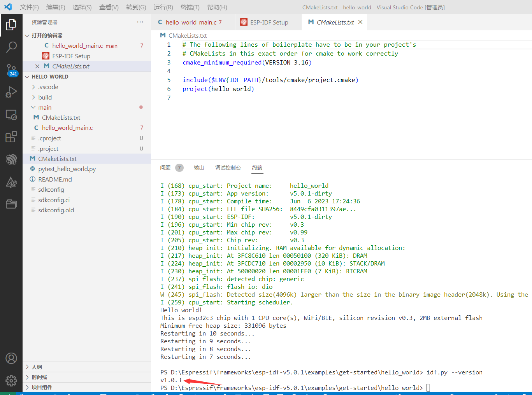Open the Extensions view
The height and width of the screenshot is (395, 532).
11,137
